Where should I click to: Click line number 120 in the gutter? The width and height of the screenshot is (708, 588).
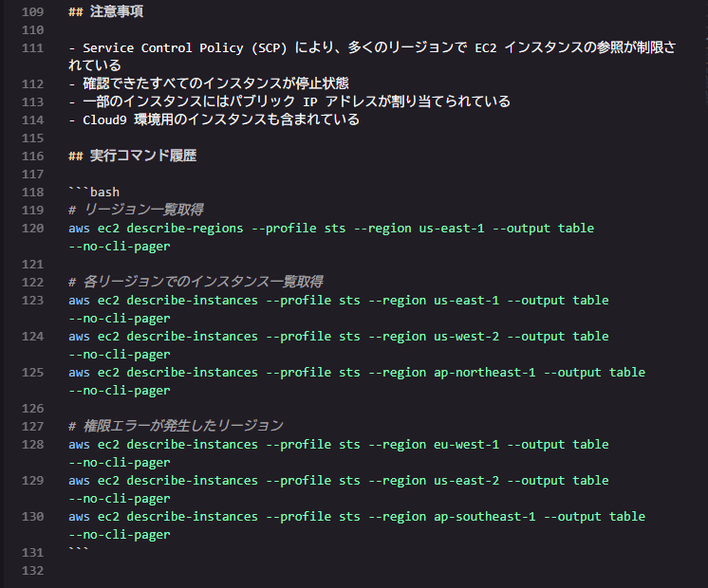point(32,229)
